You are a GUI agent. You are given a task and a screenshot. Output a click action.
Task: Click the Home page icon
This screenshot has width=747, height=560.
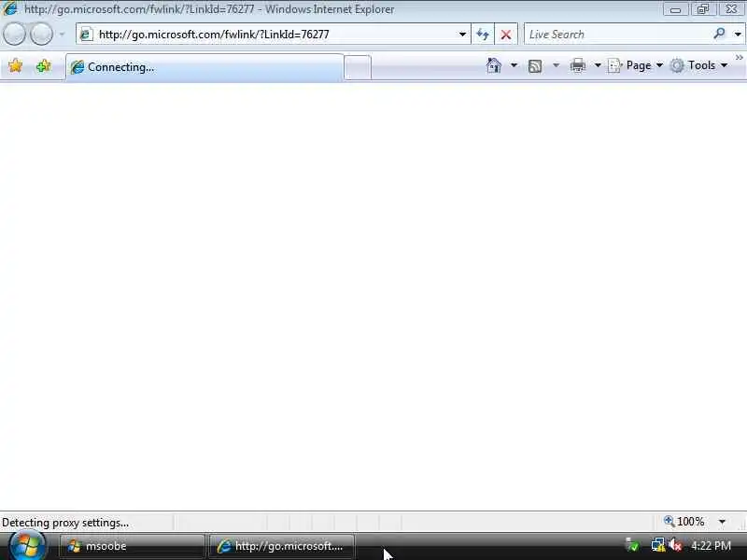(494, 65)
